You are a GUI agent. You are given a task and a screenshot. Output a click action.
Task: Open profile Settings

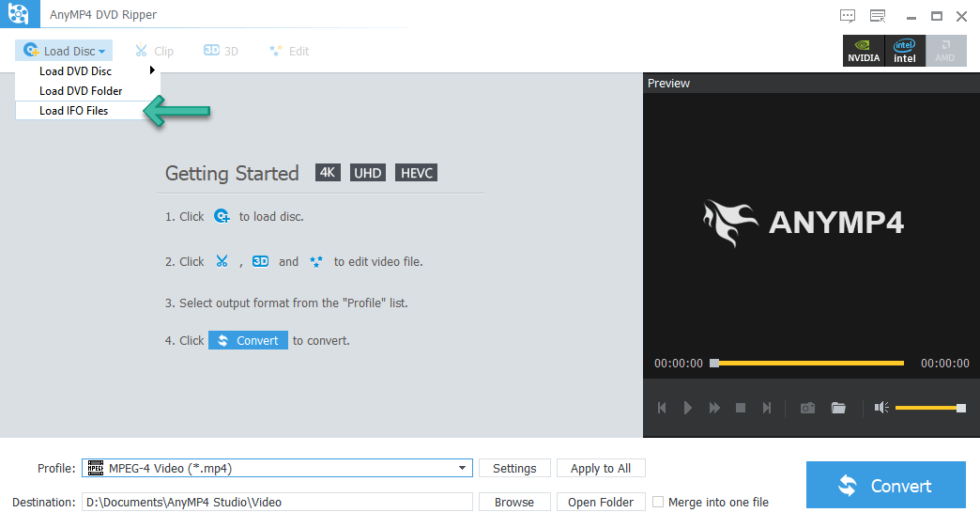tap(514, 468)
